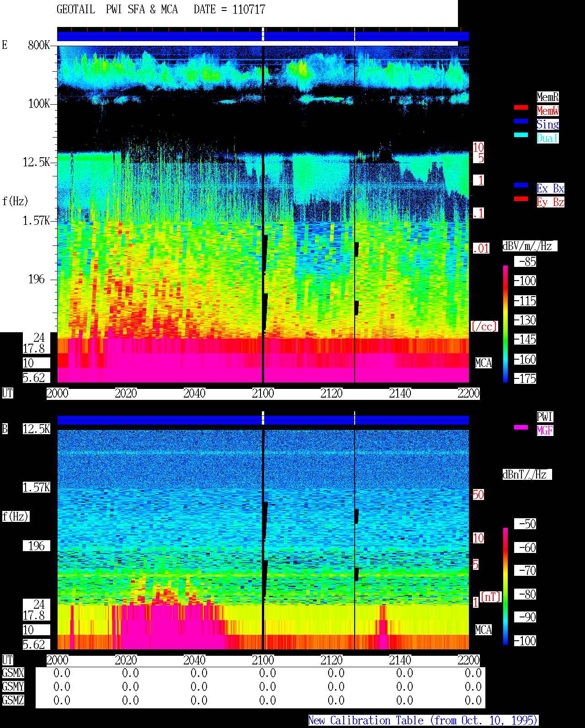The image size is (585, 728).
Task: Select the PWI legend label
Action: pos(545,417)
